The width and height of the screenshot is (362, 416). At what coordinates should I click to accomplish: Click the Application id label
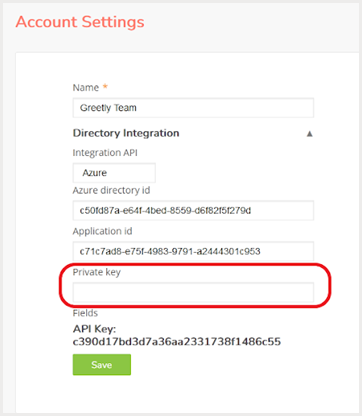(x=102, y=231)
